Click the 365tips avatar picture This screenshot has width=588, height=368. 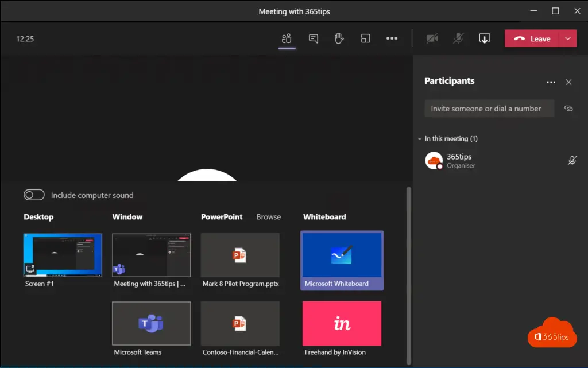434,160
